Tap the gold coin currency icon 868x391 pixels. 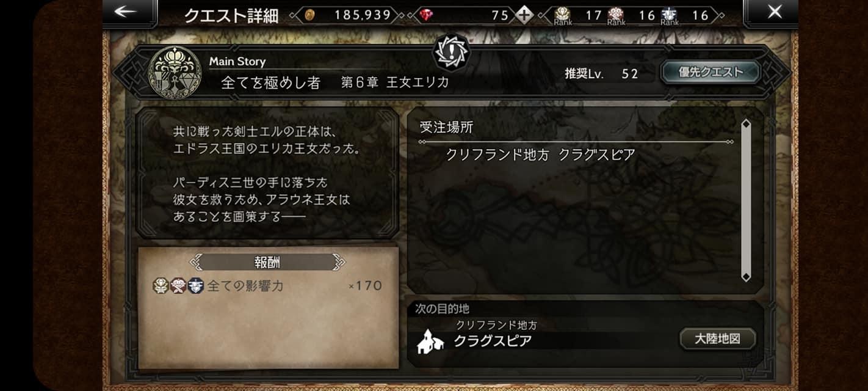coord(309,15)
